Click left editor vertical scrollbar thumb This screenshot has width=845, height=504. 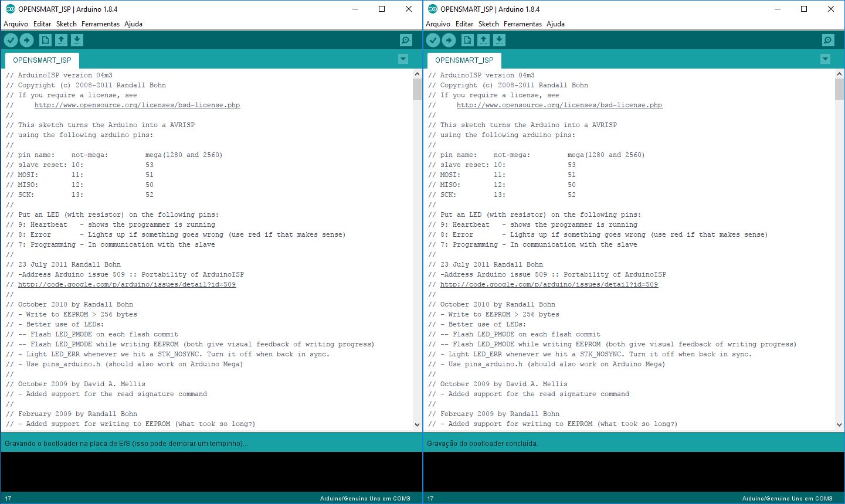[x=417, y=90]
